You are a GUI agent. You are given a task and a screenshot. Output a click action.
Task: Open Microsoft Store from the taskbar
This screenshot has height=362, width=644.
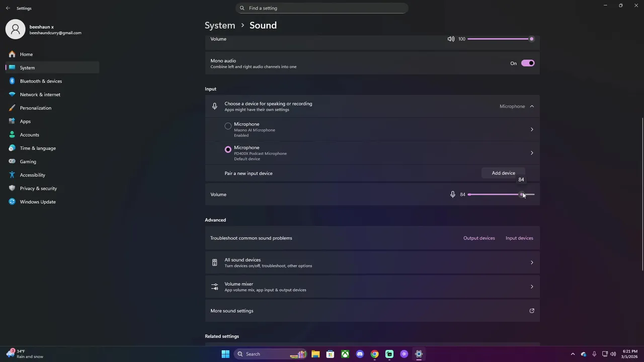pyautogui.click(x=330, y=354)
